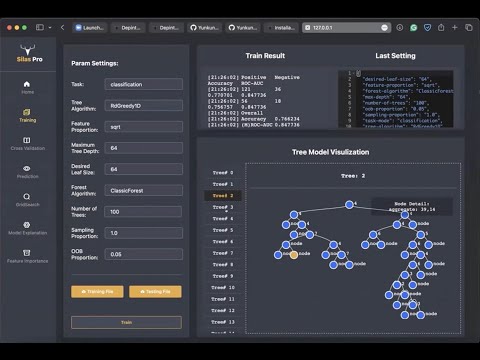Click the Sampling Proportion field
The height and width of the screenshot is (360, 480).
(143, 233)
